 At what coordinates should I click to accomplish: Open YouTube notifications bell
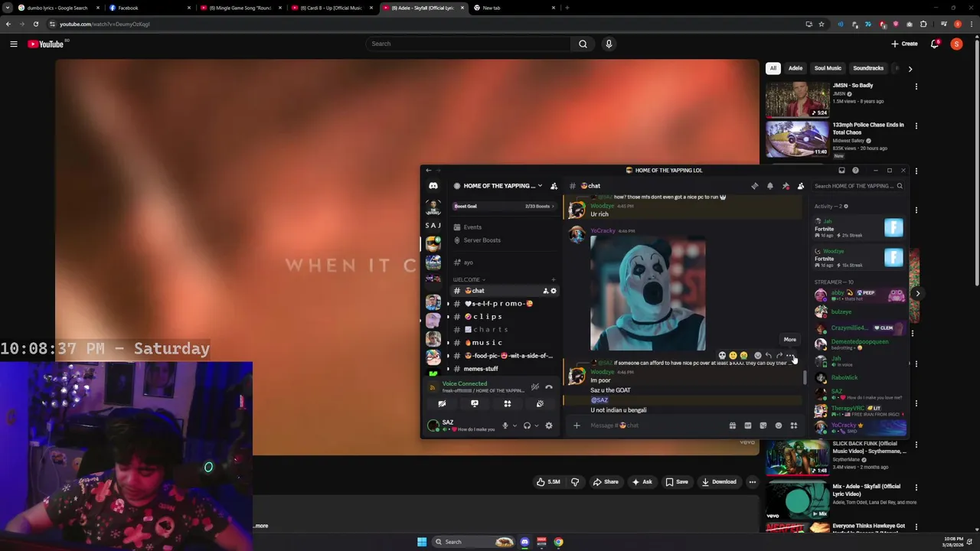point(935,44)
